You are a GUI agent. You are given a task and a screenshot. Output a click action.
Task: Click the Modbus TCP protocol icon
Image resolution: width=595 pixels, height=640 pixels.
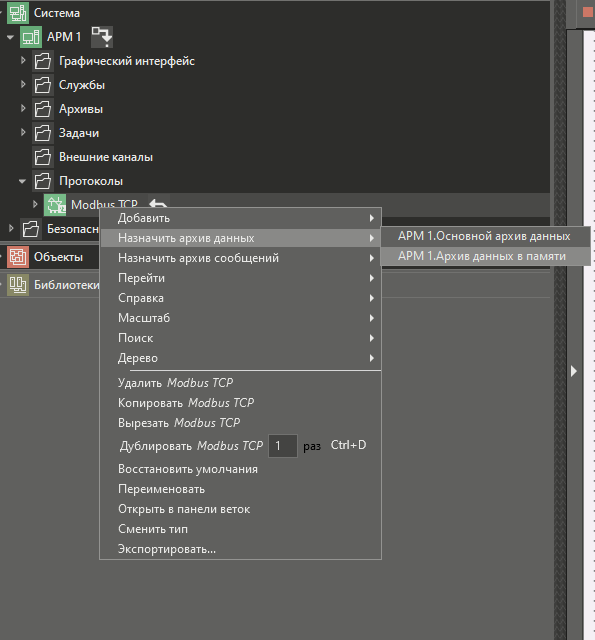click(x=55, y=205)
